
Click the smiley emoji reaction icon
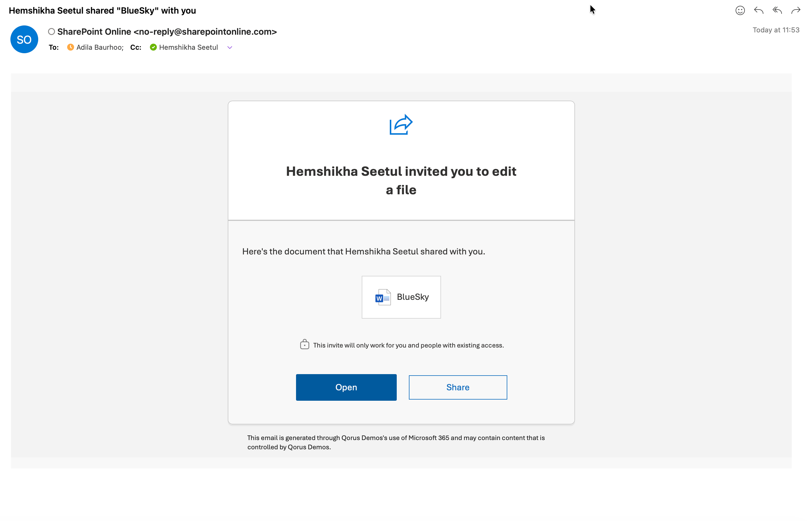(x=740, y=10)
